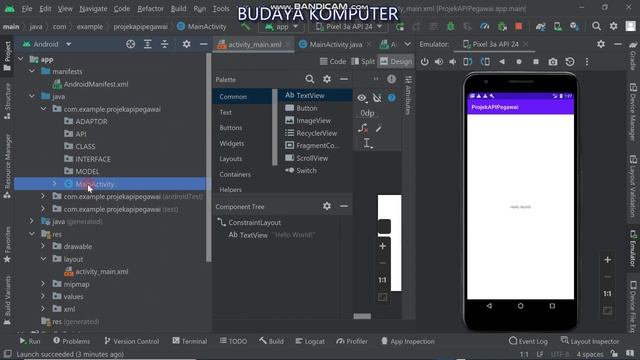Select opened file target icon in Project panel
Viewport: 640px width, 360px height.
(131, 44)
